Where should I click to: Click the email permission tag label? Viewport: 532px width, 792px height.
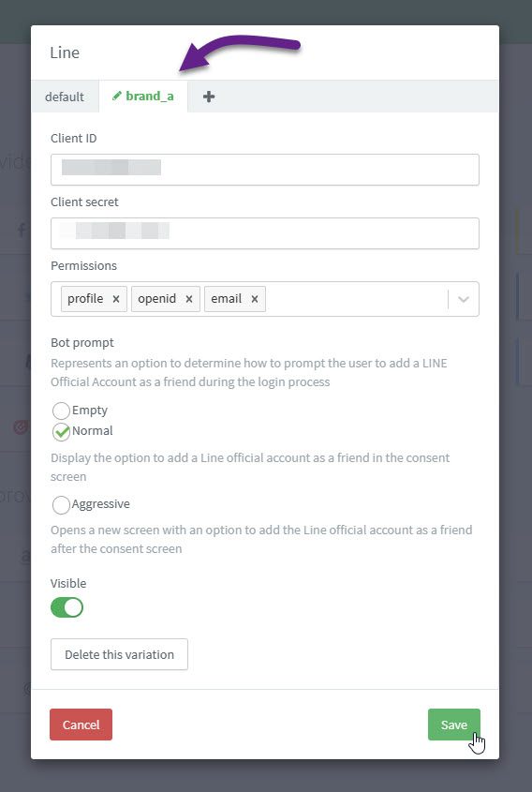pos(226,299)
